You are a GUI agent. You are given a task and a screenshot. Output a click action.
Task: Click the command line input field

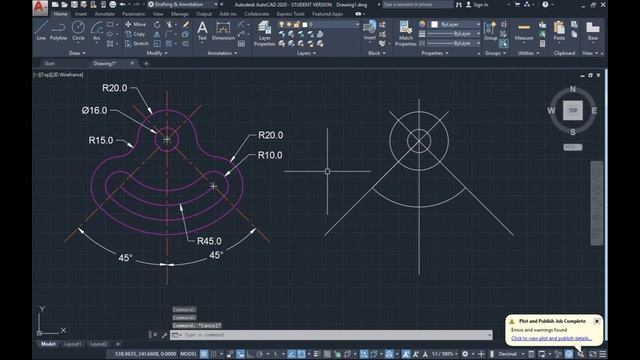331,335
